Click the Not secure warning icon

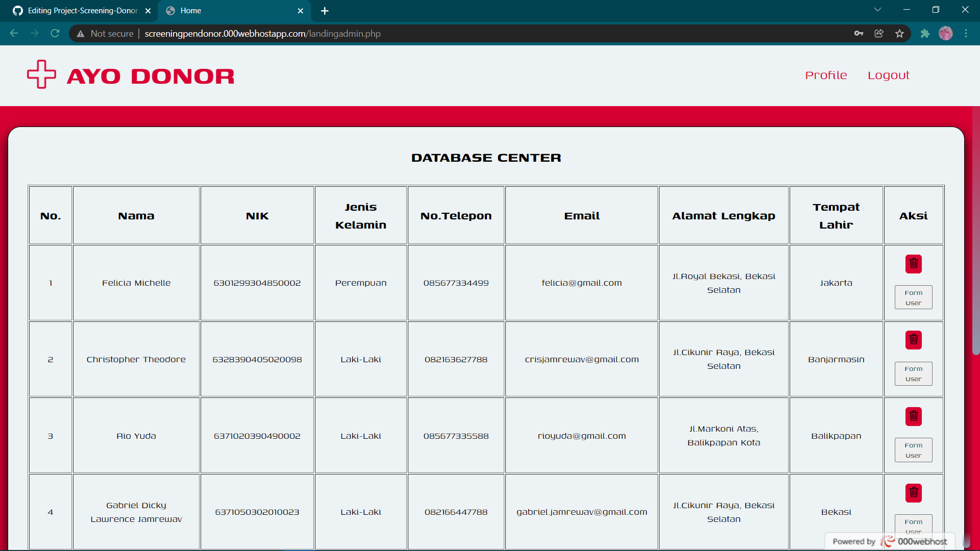[x=81, y=34]
